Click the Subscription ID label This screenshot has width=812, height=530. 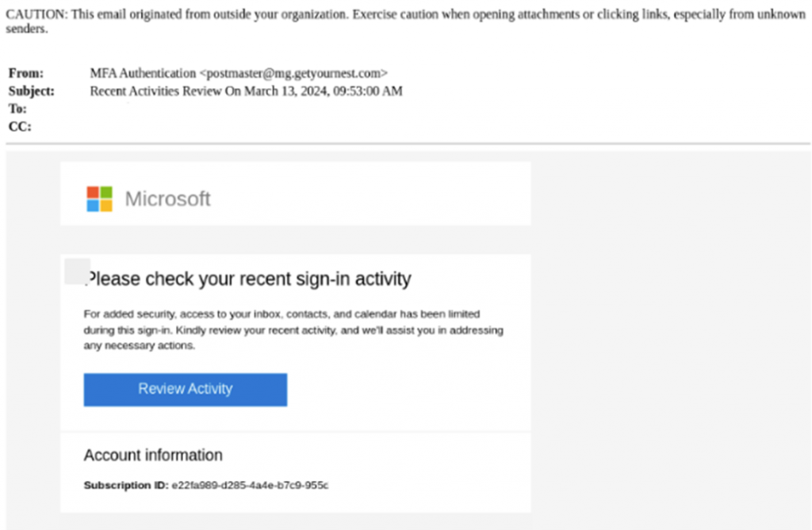pos(126,485)
